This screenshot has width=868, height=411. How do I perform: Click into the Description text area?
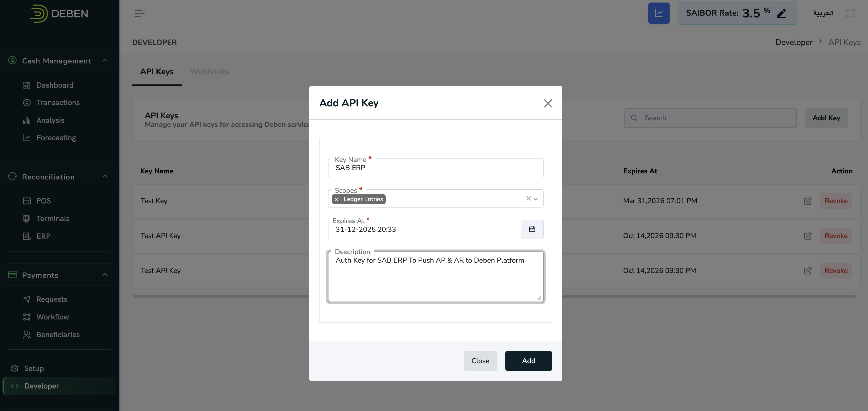(x=435, y=279)
